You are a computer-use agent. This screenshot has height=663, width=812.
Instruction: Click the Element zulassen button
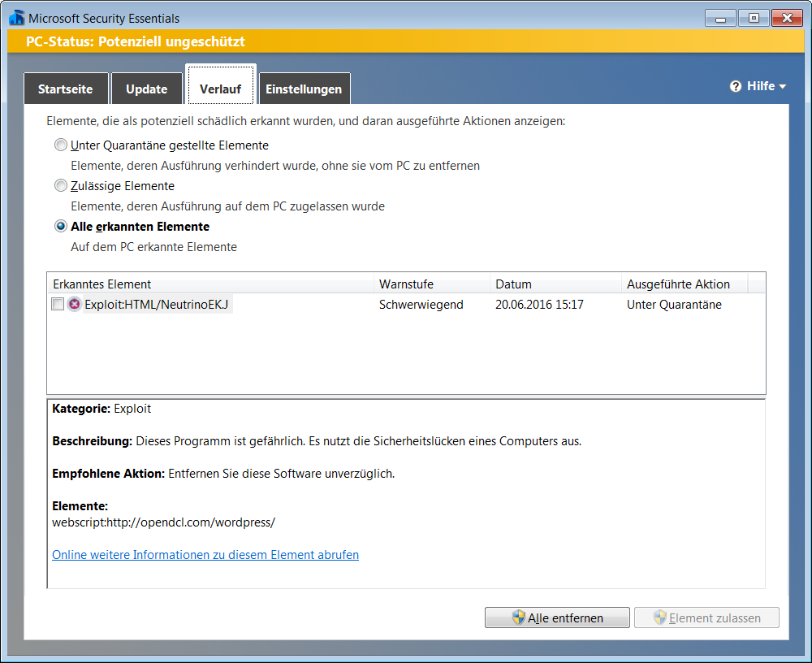tap(707, 617)
